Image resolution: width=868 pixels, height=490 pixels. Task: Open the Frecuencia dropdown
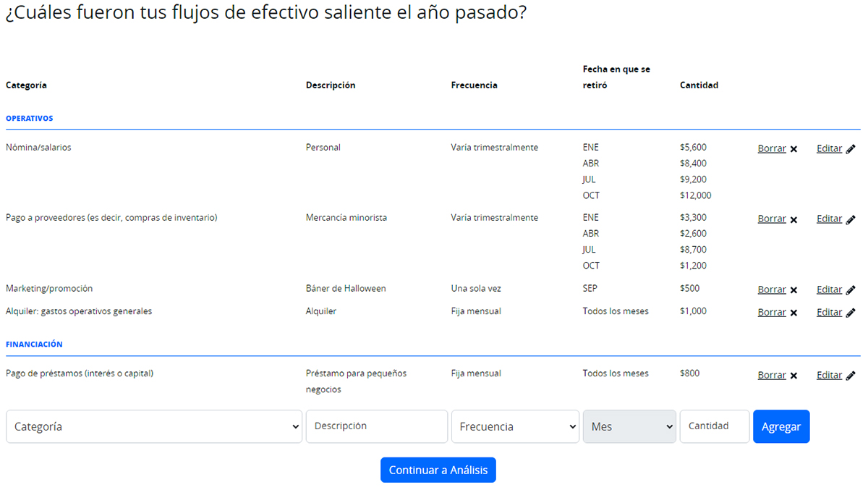515,426
